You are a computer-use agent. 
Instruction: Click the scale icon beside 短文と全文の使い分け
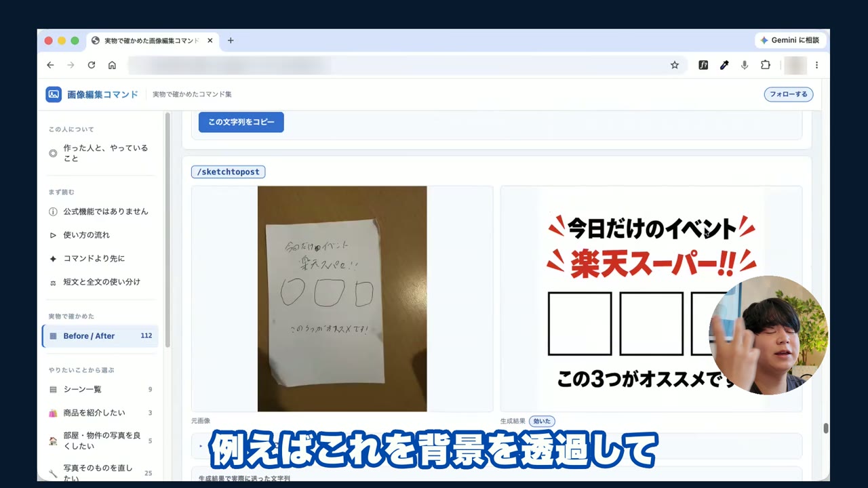point(53,283)
